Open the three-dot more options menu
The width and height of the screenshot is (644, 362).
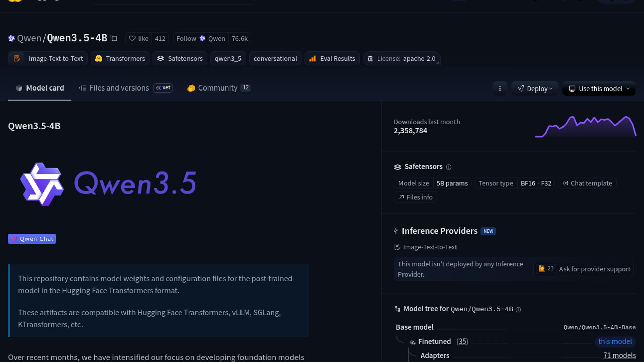point(500,88)
